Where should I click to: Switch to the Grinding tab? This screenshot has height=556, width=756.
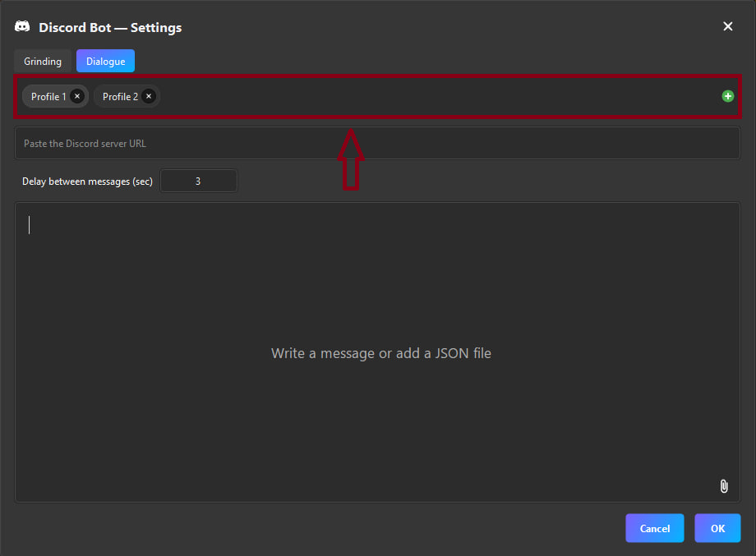(42, 60)
